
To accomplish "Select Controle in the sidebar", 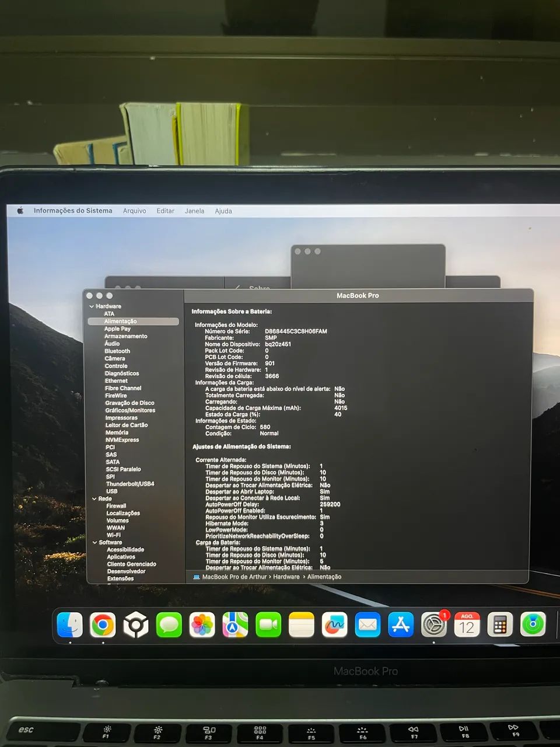I will [x=116, y=366].
